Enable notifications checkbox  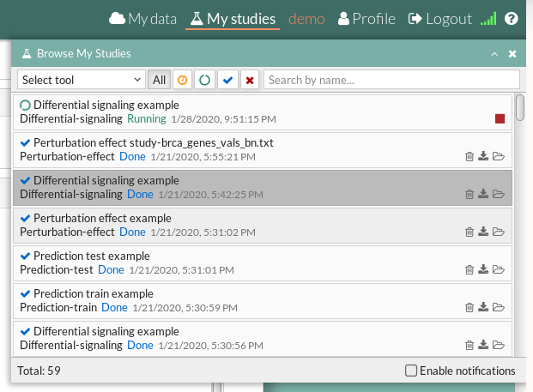coord(411,371)
